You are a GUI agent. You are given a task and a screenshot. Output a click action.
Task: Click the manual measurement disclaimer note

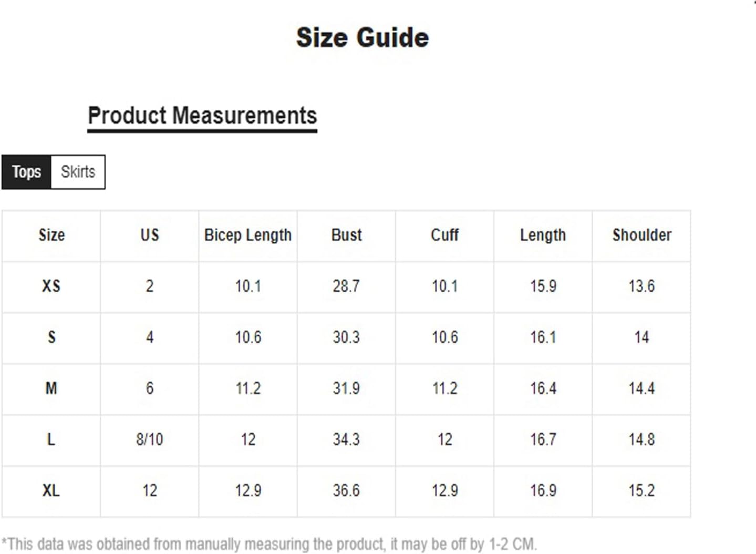point(269,544)
